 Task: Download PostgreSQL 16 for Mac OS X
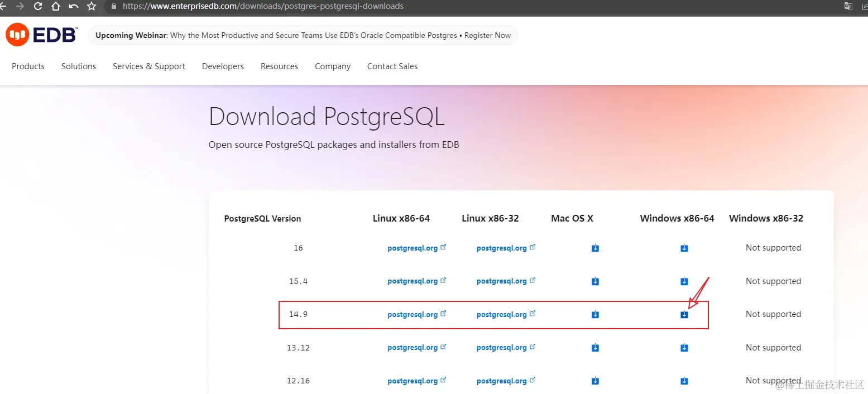595,248
